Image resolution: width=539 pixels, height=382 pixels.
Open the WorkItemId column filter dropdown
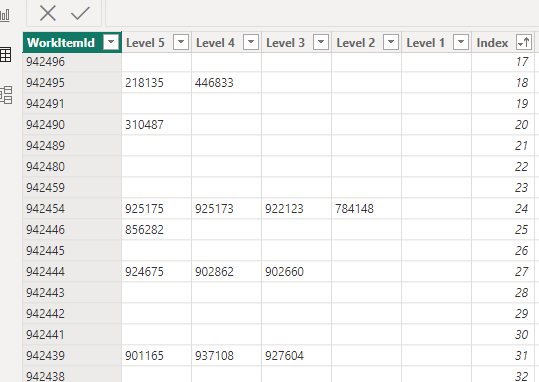(111, 42)
